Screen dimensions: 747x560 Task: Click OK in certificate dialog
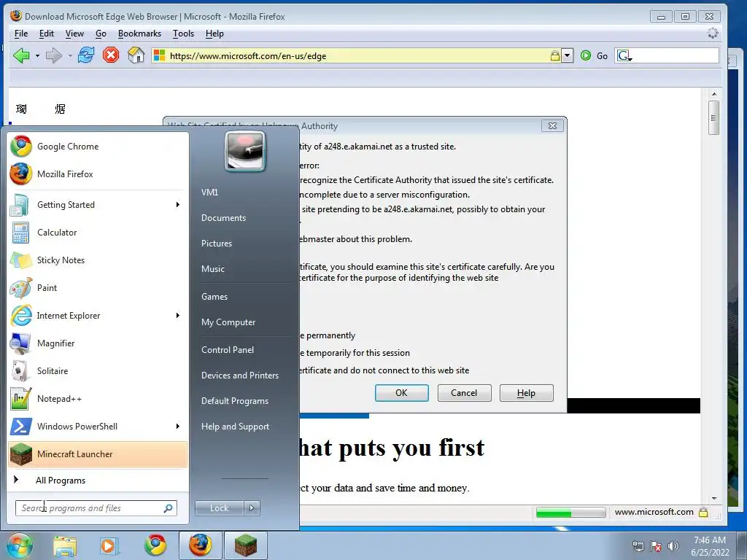402,393
